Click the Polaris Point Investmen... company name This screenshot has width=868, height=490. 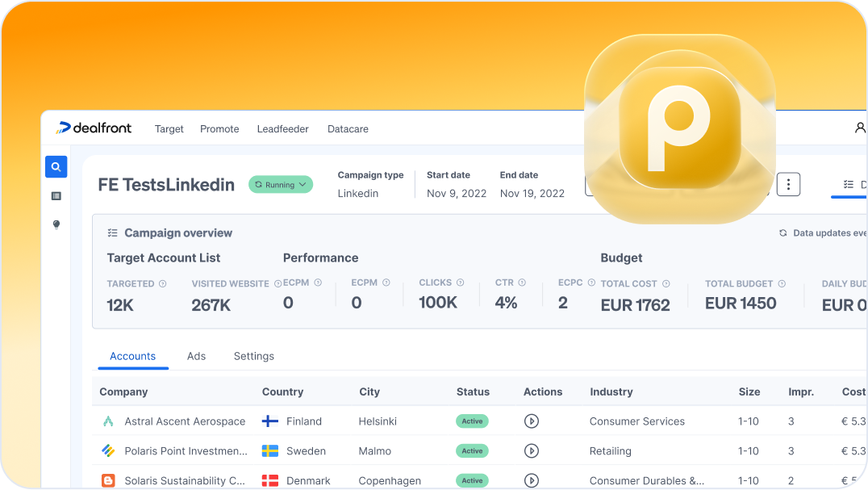(x=186, y=450)
